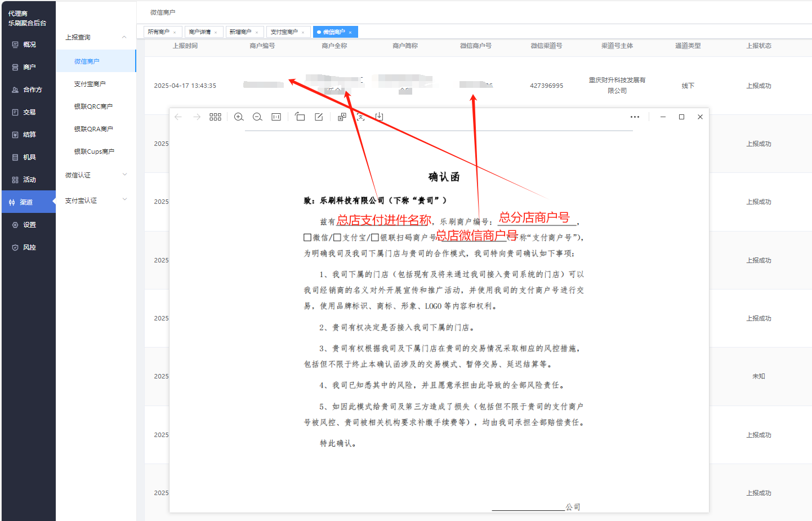Zoom in on the document image

tap(239, 117)
